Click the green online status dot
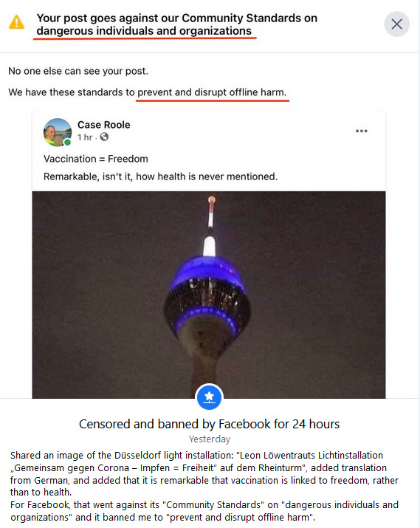420x528 pixels. [67, 143]
